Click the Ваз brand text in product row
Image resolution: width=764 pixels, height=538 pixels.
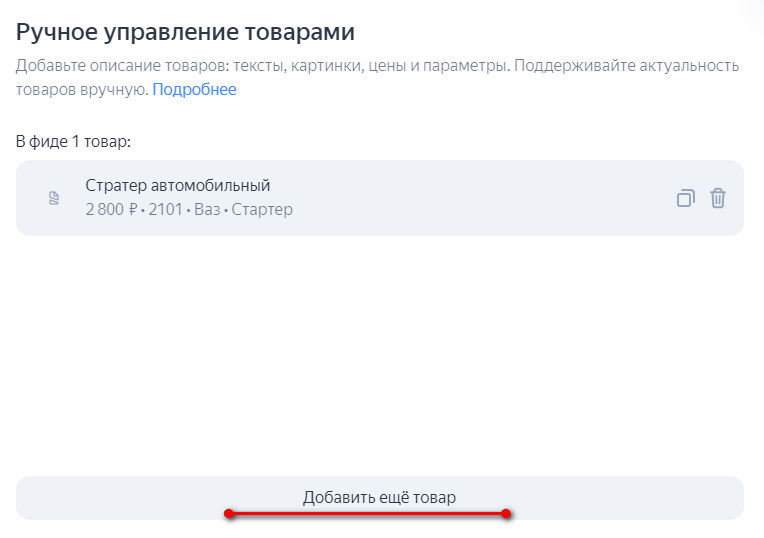tap(207, 210)
